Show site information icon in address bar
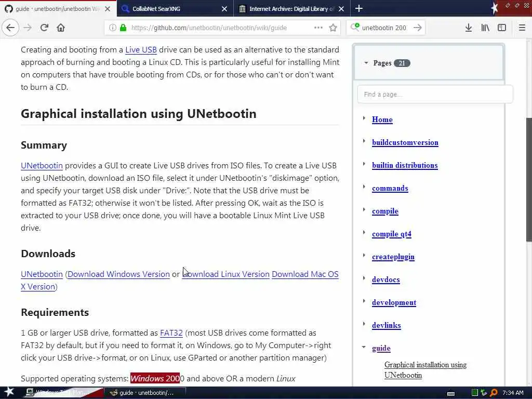The height and width of the screenshot is (399, 532). (x=112, y=28)
